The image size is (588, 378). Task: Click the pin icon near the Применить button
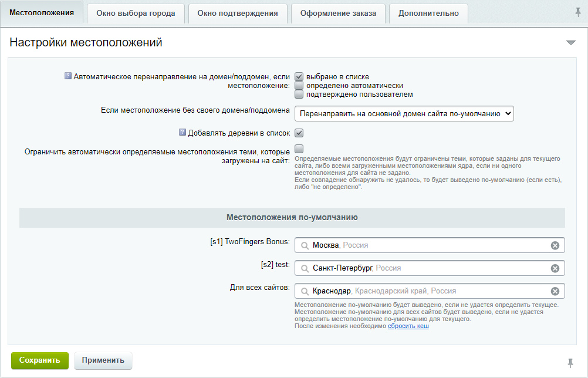click(x=570, y=362)
